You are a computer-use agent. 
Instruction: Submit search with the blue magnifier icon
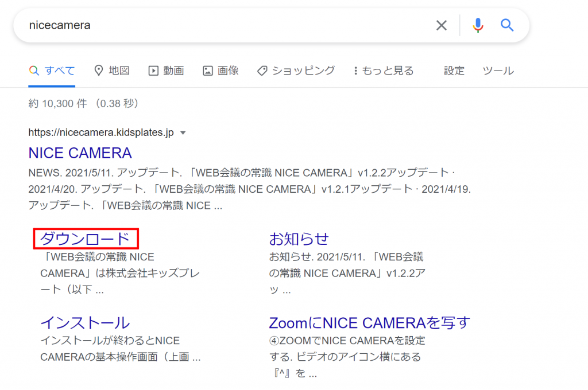[507, 25]
